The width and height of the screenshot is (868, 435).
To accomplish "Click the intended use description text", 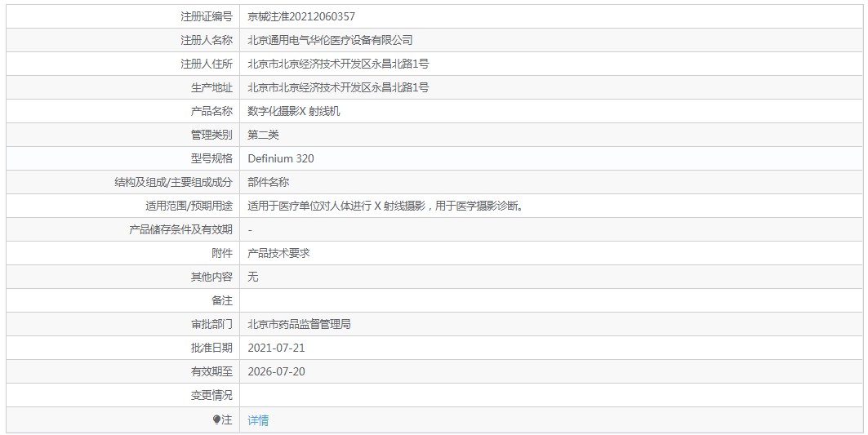I will pos(385,206).
